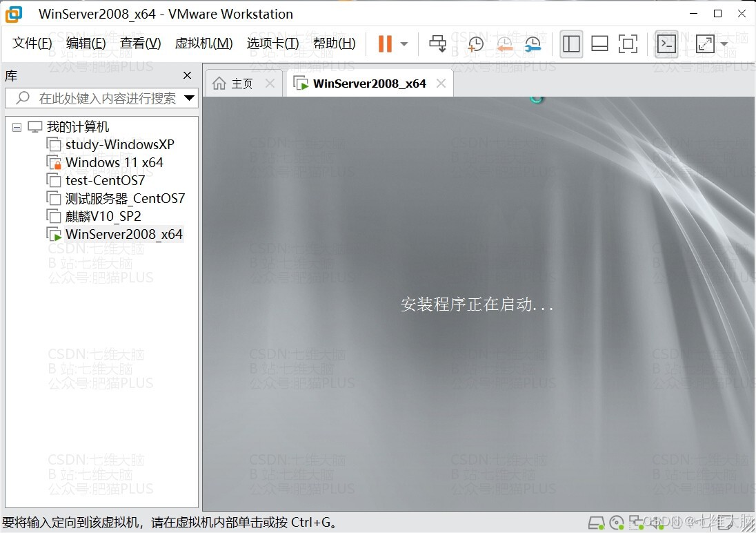Close the 库 library panel
Screen dimensions: 756x533
click(x=187, y=75)
